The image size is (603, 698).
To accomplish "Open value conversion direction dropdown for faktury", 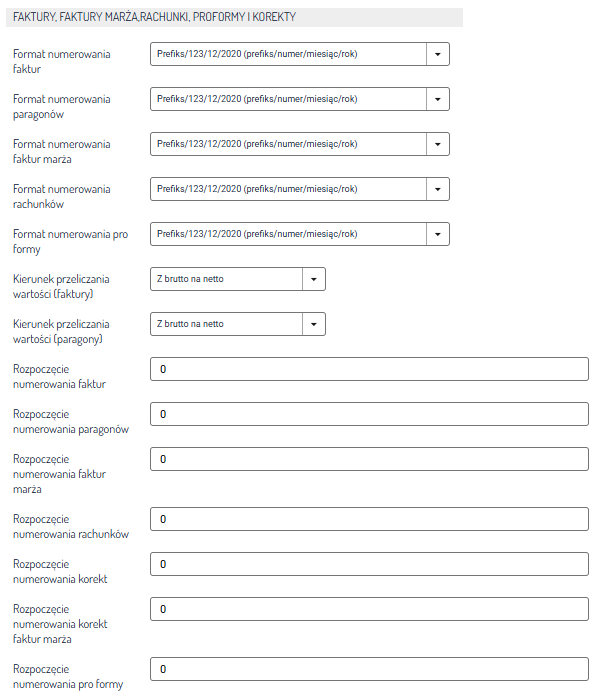I will point(237,279).
